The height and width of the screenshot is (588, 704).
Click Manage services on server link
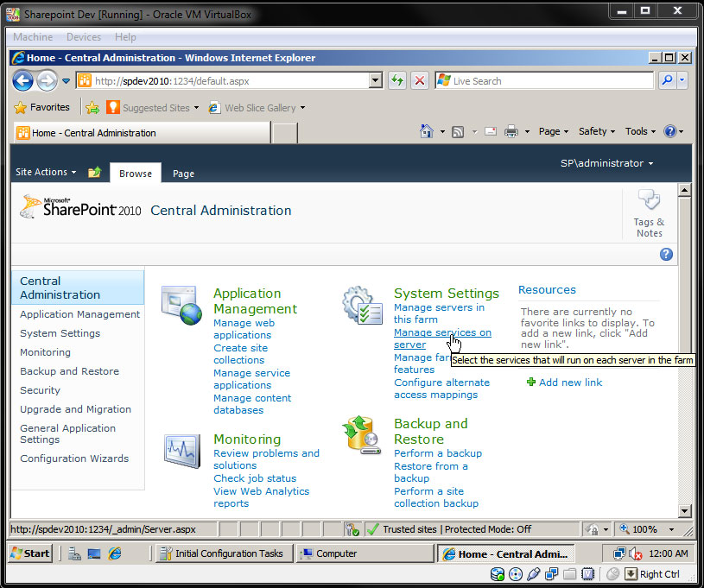(442, 338)
